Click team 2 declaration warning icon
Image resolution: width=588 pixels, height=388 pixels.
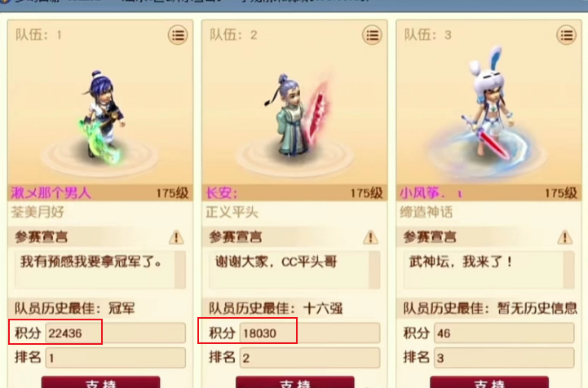coord(370,237)
